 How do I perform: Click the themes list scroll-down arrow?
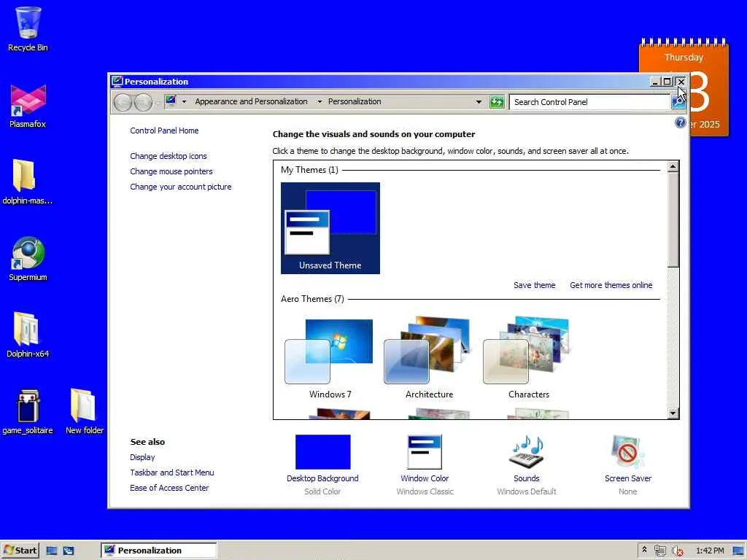(x=673, y=413)
